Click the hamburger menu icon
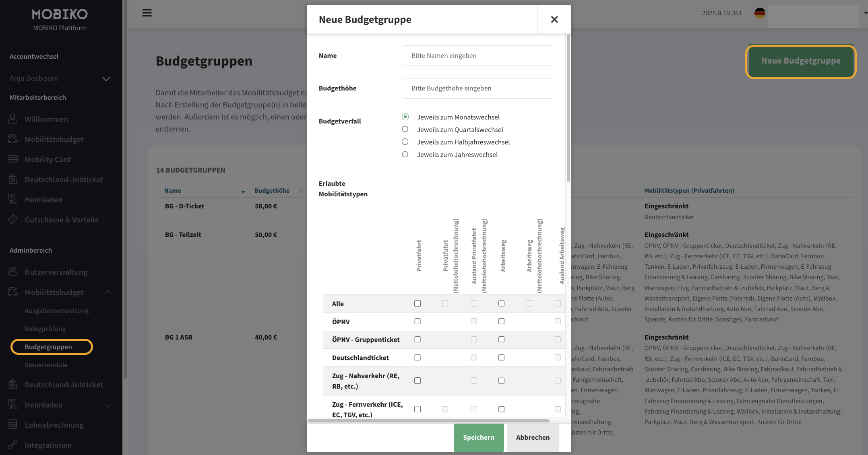This screenshot has height=455, width=868. 147,13
